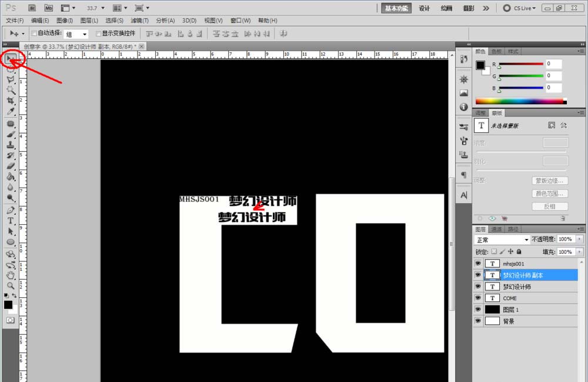Open the opacity 不透明度 slider arrow
588x382 pixels.
[x=580, y=239]
